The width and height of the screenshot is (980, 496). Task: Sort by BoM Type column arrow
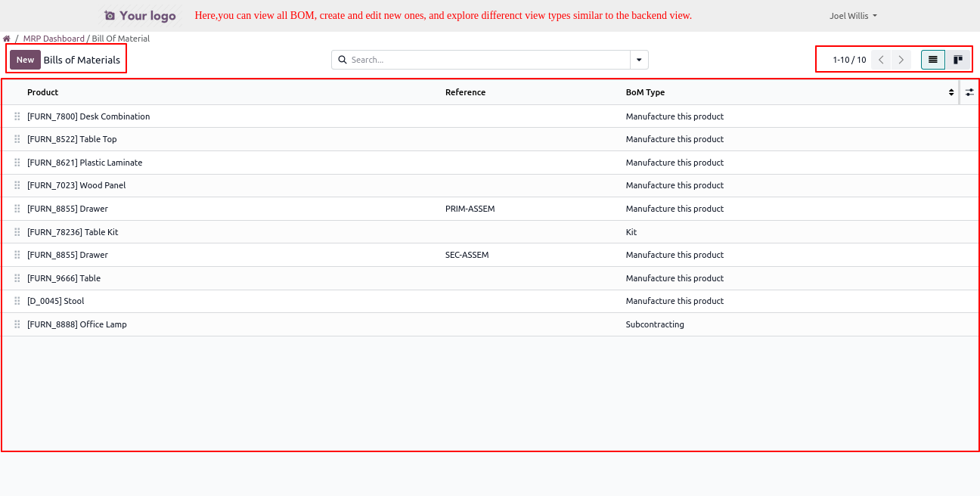[951, 92]
